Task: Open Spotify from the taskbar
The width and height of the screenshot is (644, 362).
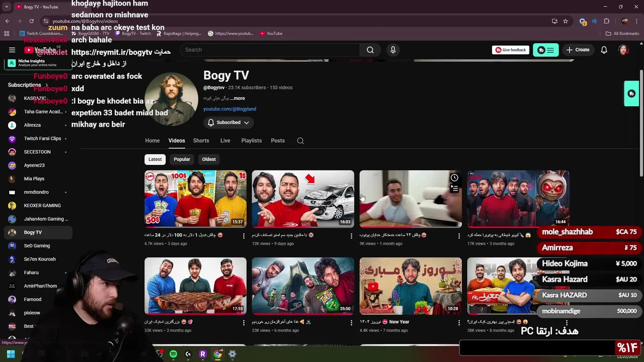Action: (173, 354)
